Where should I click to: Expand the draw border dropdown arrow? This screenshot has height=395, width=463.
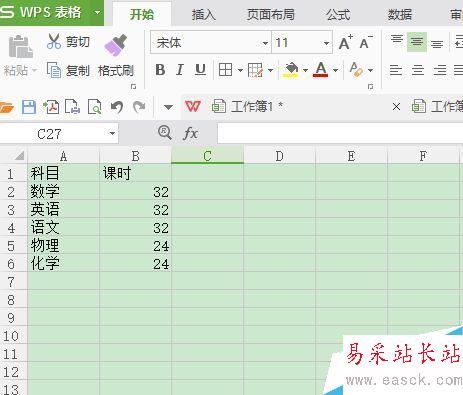pos(270,70)
